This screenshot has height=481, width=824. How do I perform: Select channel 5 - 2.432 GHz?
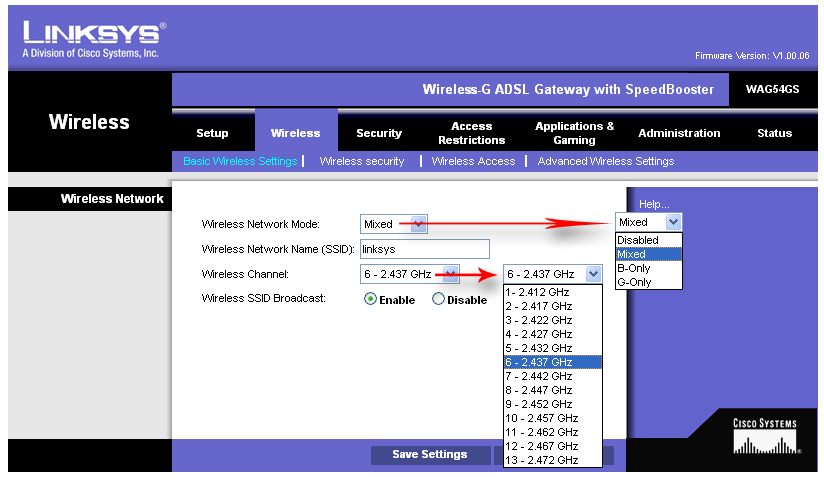pos(552,348)
